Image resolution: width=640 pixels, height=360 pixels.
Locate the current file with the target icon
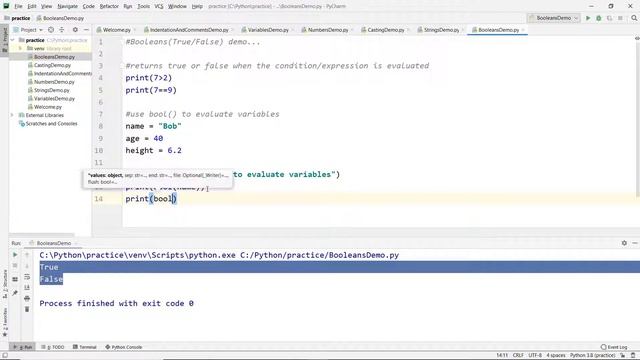click(51, 30)
